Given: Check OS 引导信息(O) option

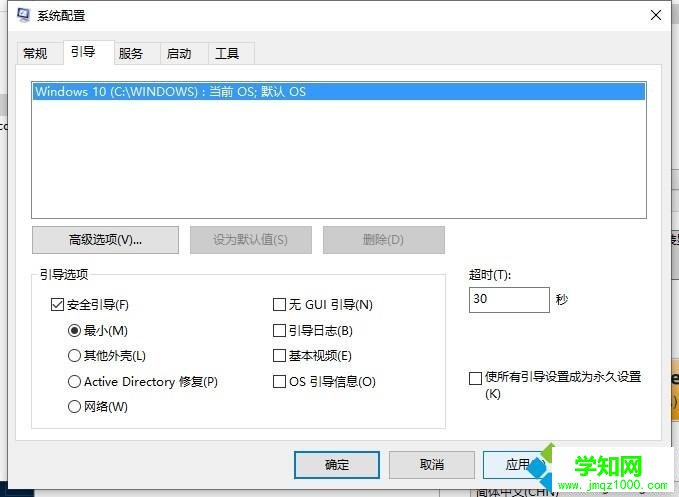Looking at the screenshot, I should coord(279,382).
